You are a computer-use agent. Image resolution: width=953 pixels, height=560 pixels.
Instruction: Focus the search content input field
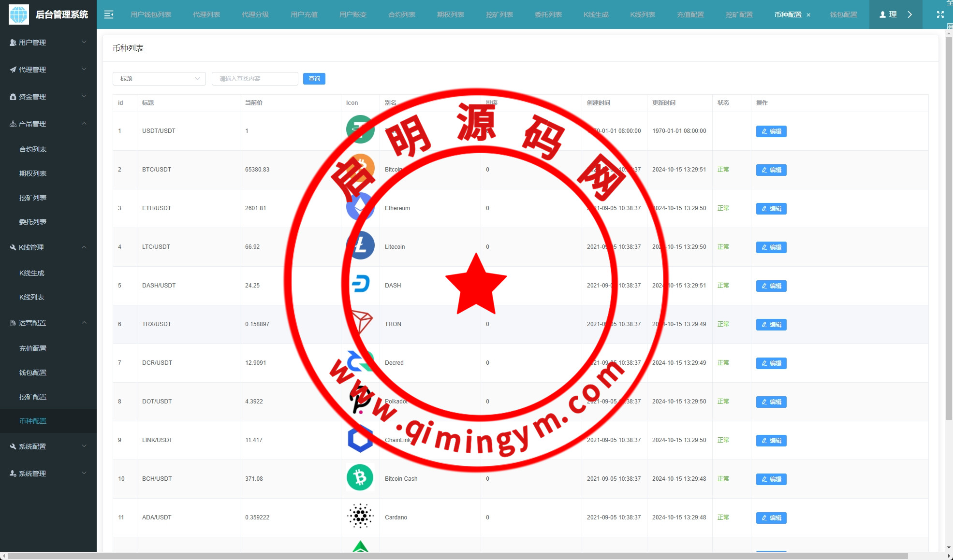click(255, 79)
